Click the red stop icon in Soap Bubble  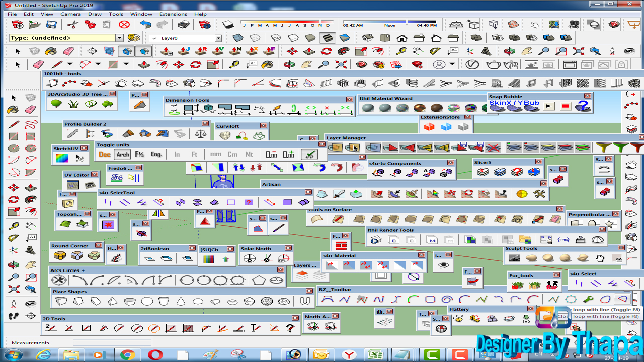tap(565, 106)
